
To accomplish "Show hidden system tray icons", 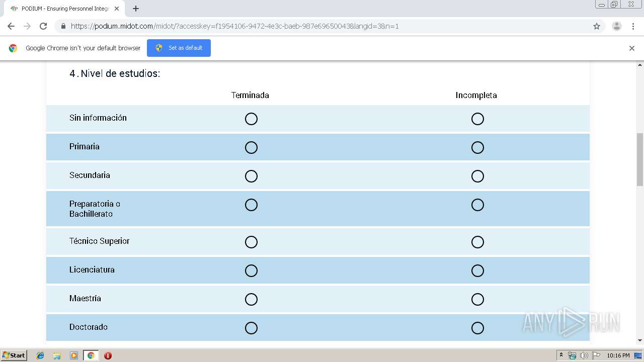I will pos(561,355).
